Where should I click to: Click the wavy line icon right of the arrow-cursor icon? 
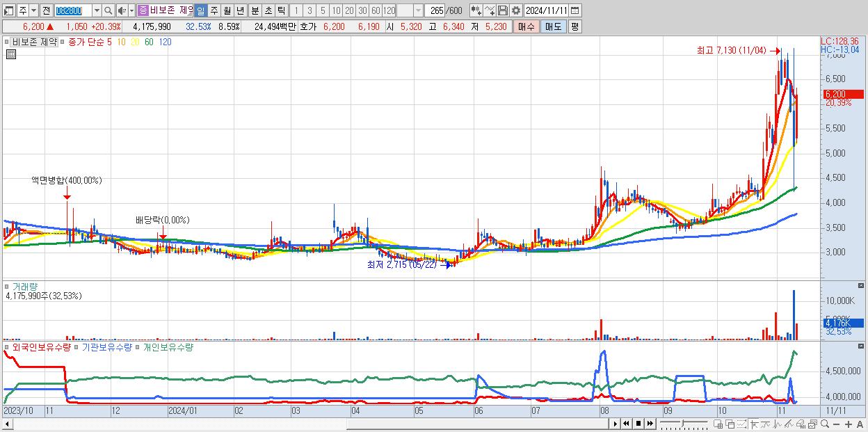(766, 424)
